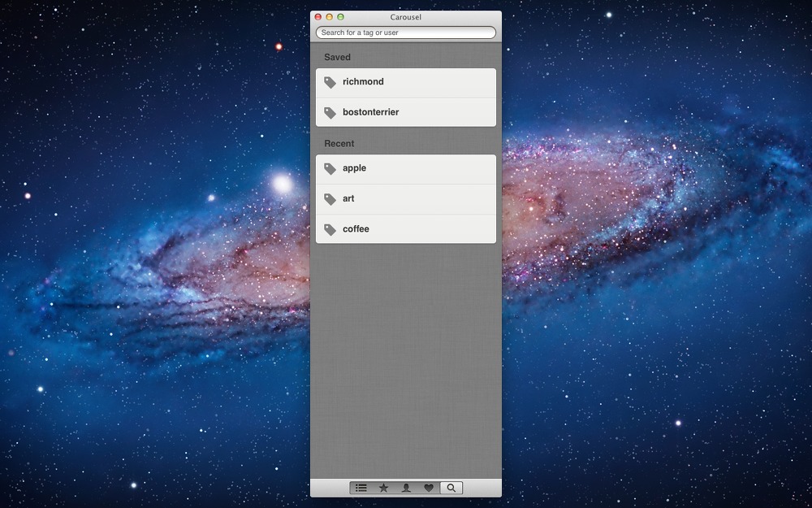The width and height of the screenshot is (812, 508).
Task: Close the Carousel window
Action: tap(318, 17)
